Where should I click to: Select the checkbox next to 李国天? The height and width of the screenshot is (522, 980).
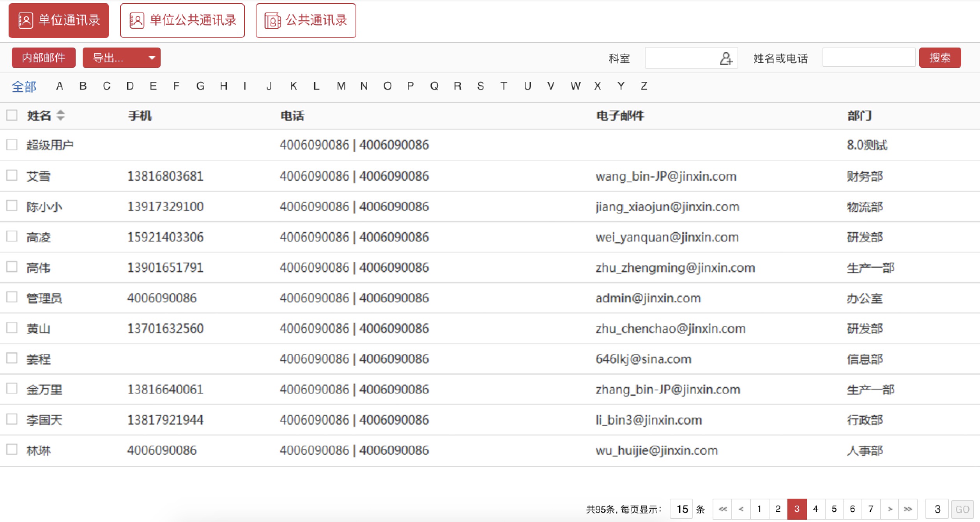click(x=12, y=419)
